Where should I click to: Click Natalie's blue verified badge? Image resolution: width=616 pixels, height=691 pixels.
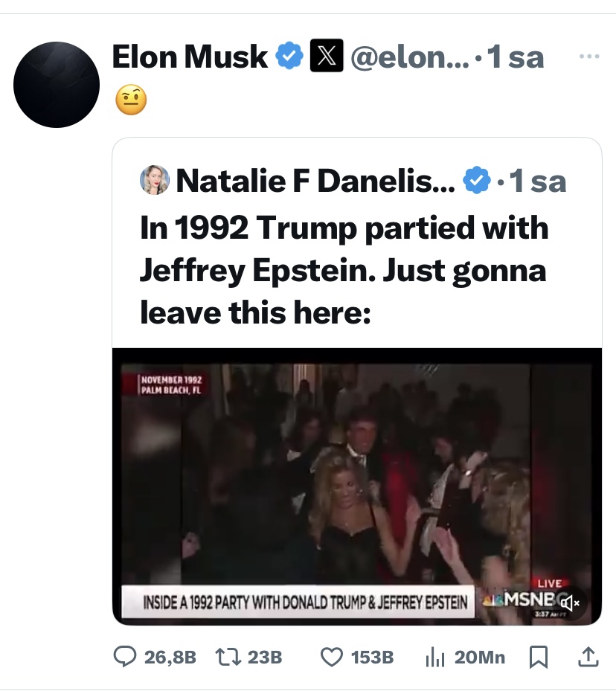[477, 181]
